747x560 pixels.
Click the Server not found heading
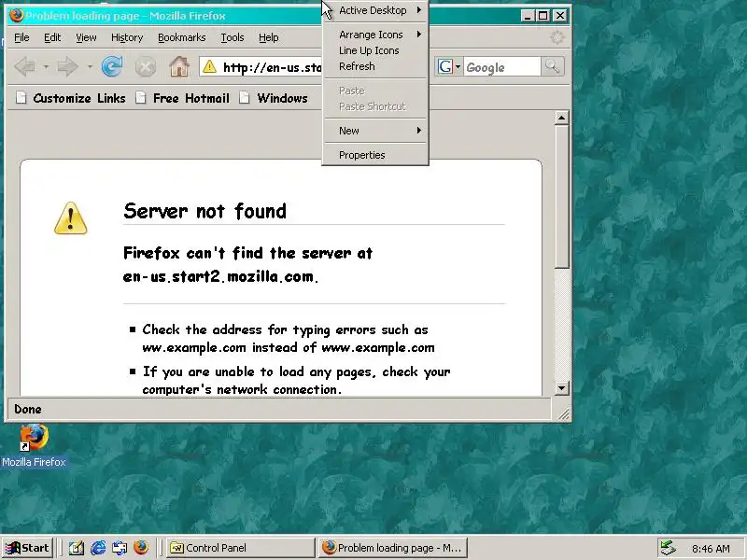[204, 211]
